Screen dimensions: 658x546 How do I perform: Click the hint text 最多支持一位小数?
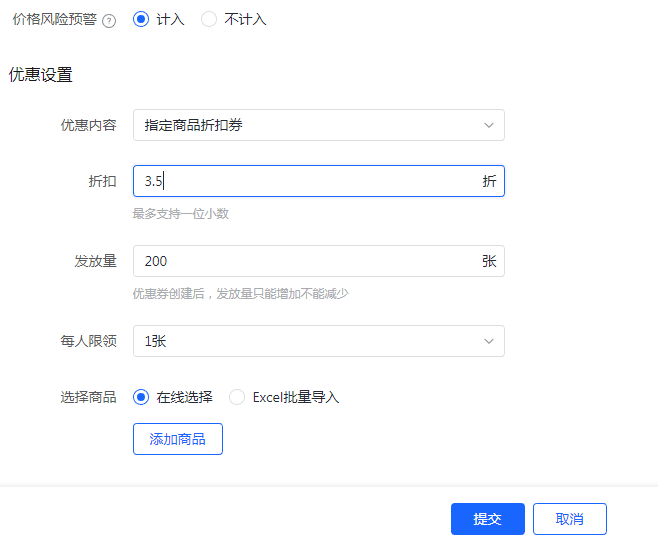[180, 214]
